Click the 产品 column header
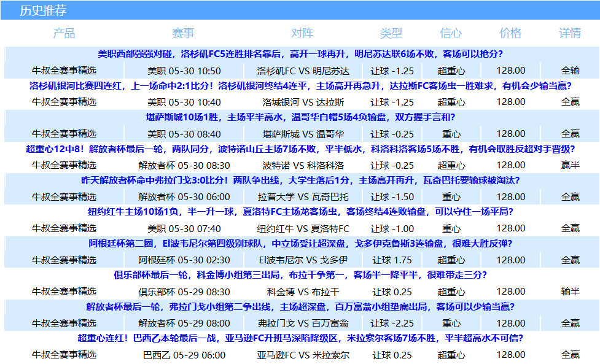Viewport: 600px width, 364px height. click(64, 33)
